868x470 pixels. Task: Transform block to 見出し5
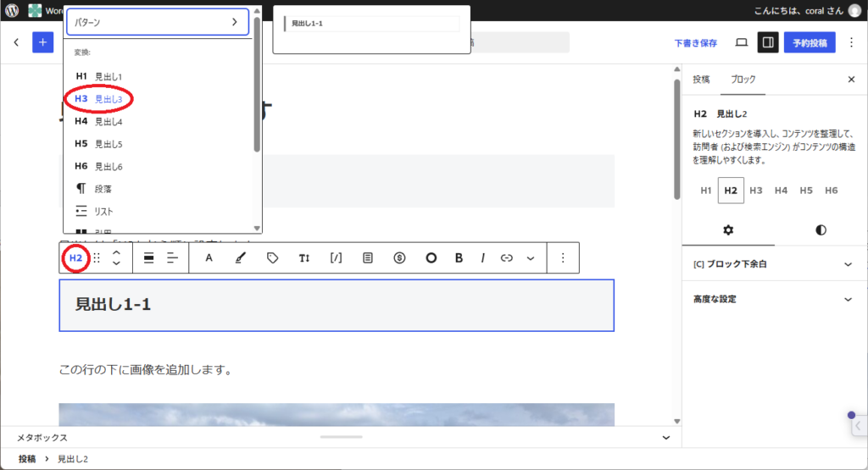159,144
